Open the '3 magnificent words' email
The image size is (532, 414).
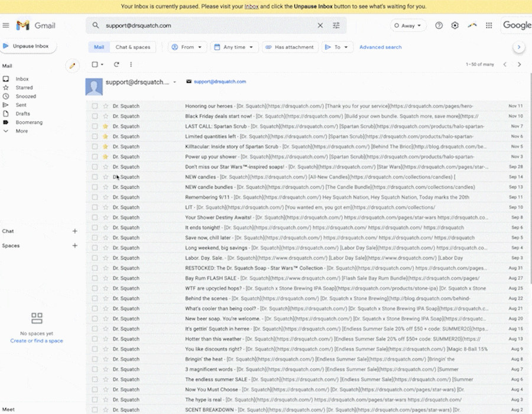pyautogui.click(x=307, y=369)
